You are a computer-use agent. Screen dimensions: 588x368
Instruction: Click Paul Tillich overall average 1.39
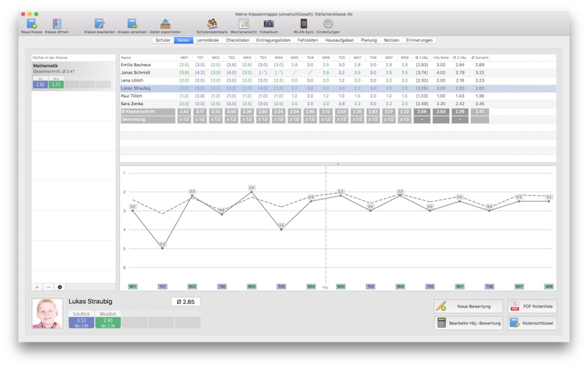tap(480, 96)
